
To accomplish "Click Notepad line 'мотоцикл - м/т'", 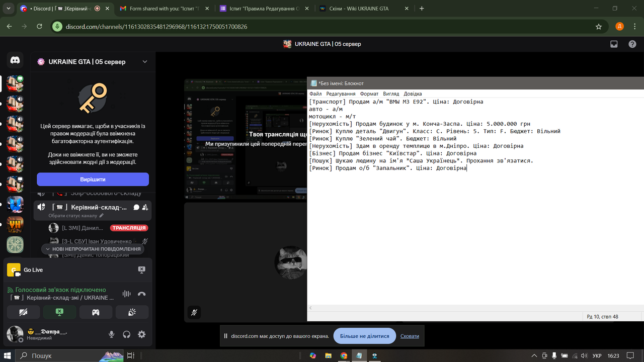I will 333,116.
